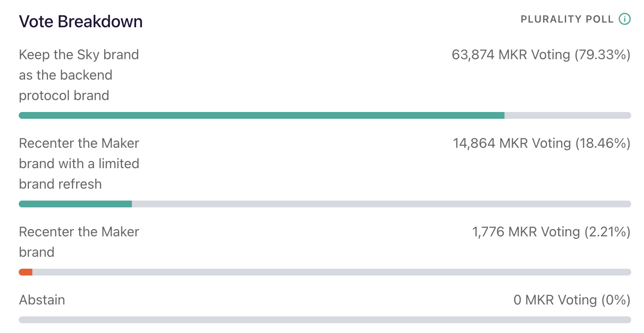Click gray unfilled part of limited refresh bar
This screenshot has height=333, width=644.
point(381,204)
